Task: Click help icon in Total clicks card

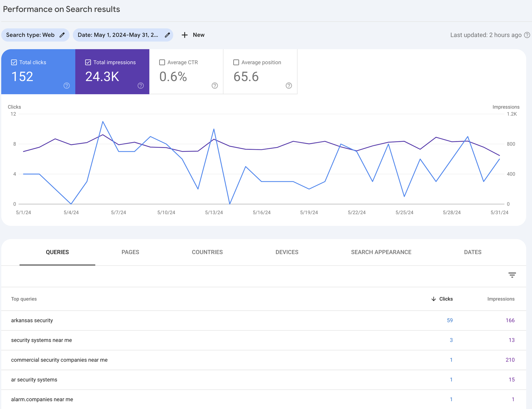Action: tap(66, 86)
